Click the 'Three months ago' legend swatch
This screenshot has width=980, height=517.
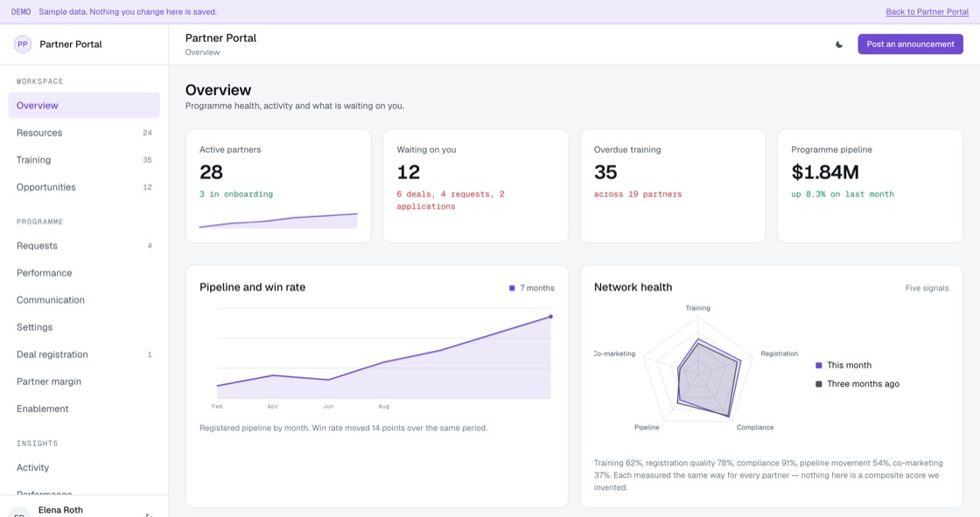pyautogui.click(x=819, y=384)
